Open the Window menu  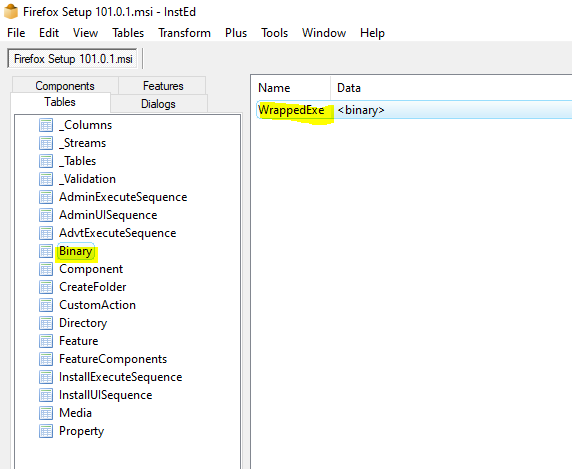point(324,33)
